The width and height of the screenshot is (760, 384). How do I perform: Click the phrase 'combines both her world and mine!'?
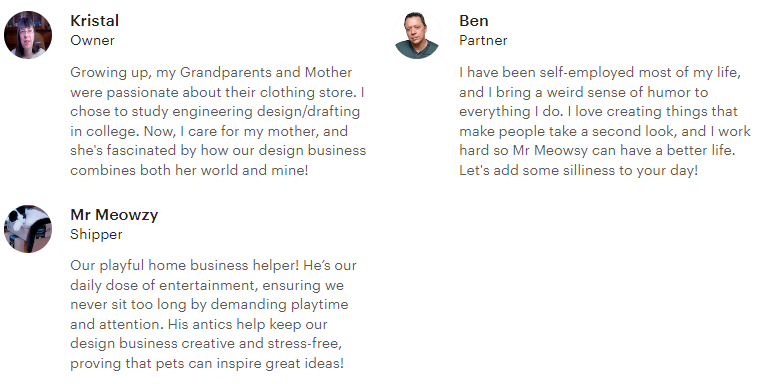[x=189, y=170]
